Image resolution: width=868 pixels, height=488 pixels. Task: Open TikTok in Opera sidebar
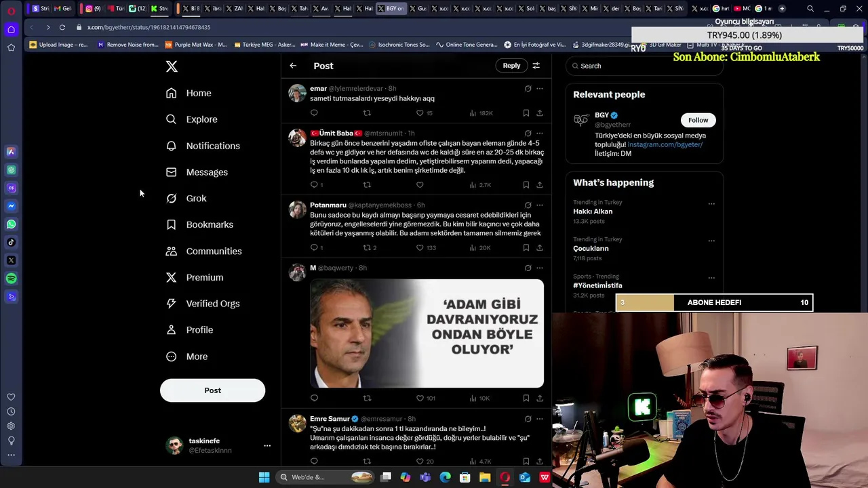click(x=11, y=242)
